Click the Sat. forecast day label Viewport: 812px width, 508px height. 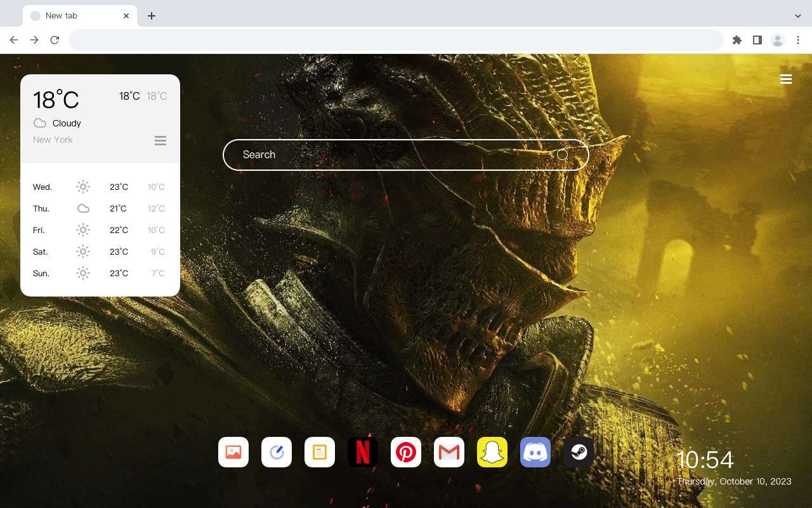pos(41,251)
